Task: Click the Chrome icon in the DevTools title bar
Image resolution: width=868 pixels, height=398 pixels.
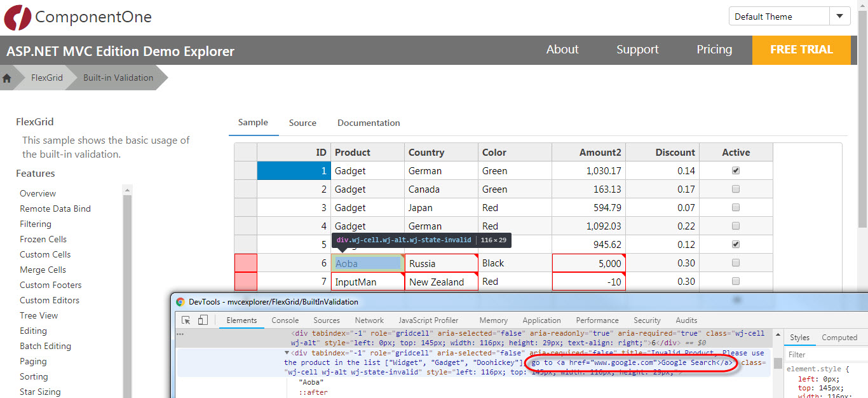Action: 180,302
